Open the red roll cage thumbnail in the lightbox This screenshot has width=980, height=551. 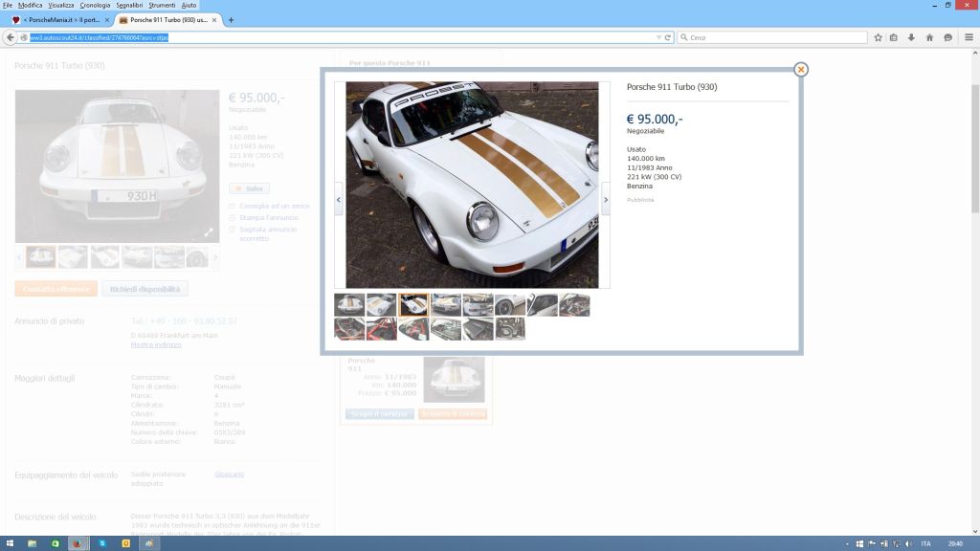(381, 329)
